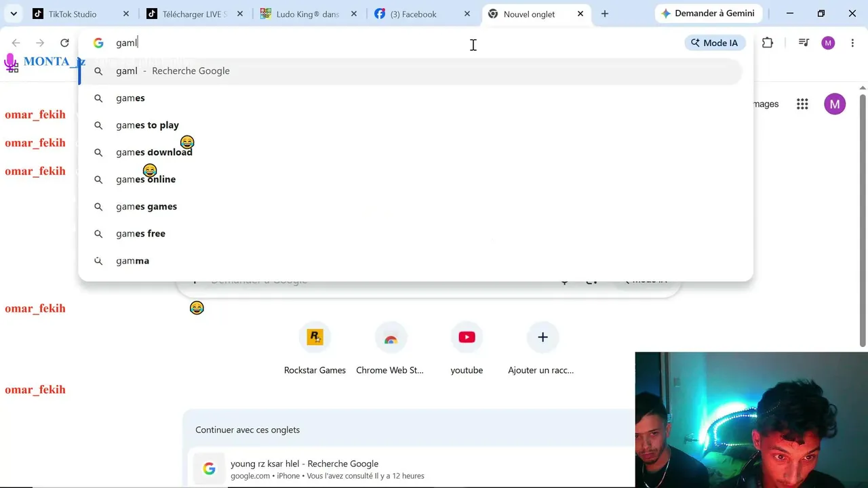Open the Chrome Web Store shortcut

tap(390, 348)
